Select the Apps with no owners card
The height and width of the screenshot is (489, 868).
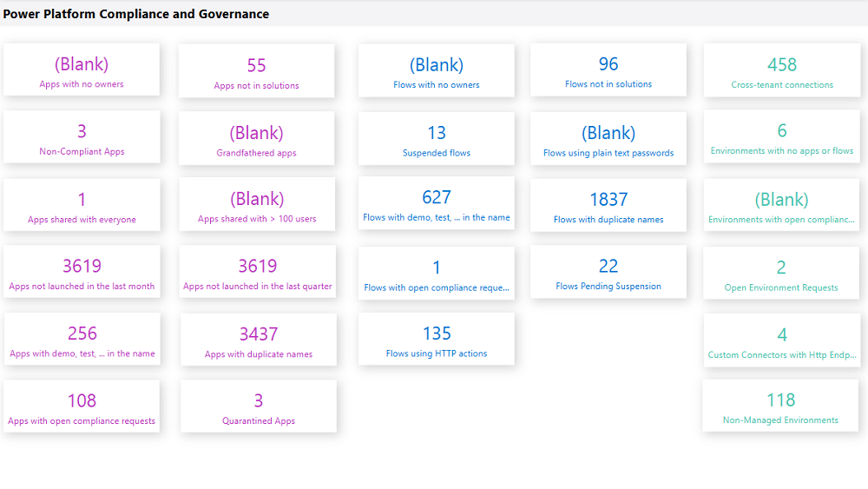(x=82, y=69)
